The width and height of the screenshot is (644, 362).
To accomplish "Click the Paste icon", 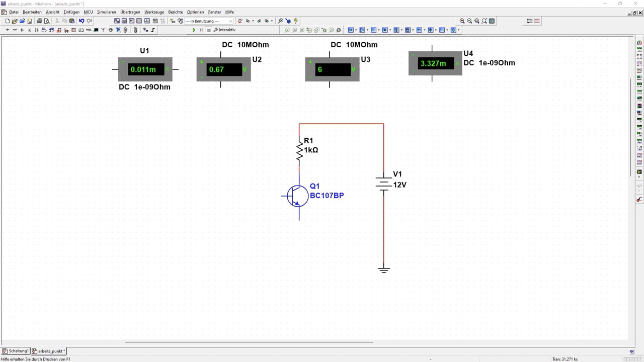I will point(72,21).
